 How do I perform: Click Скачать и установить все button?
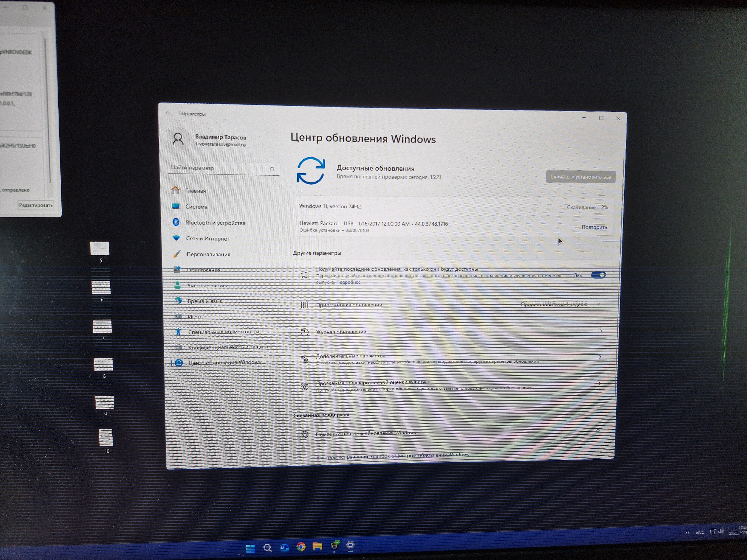point(580,177)
